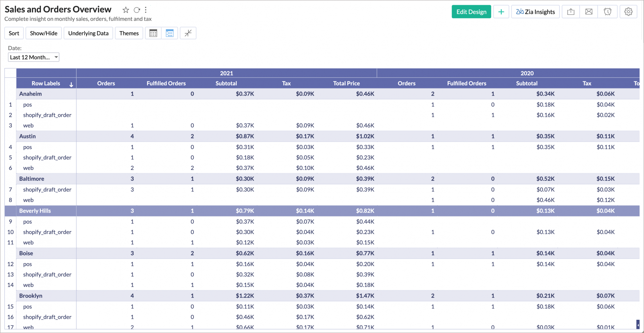
Task: Switch to the grey compact table layout
Action: pyautogui.click(x=153, y=33)
